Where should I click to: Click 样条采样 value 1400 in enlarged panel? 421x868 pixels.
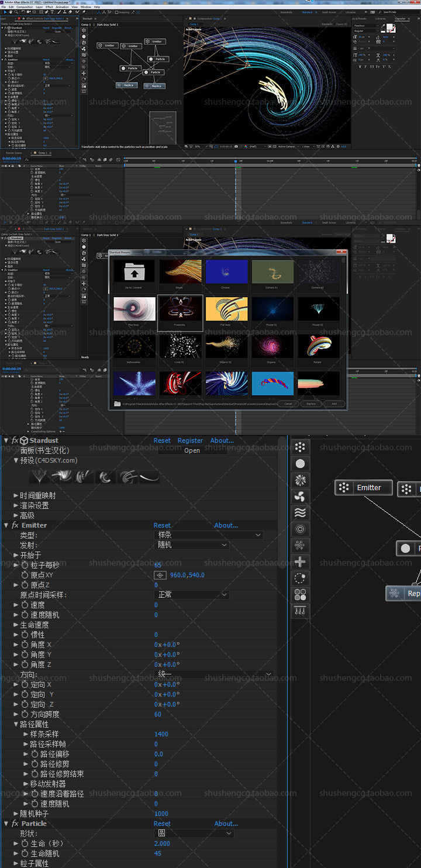[161, 734]
